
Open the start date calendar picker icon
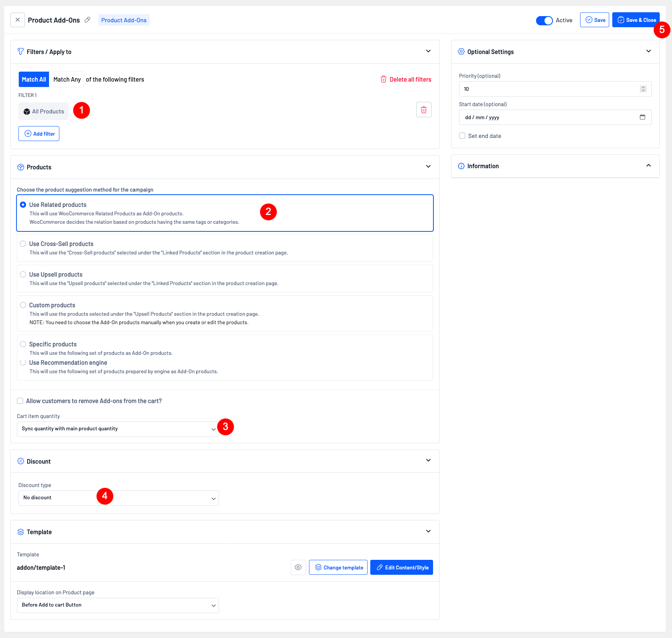point(642,117)
